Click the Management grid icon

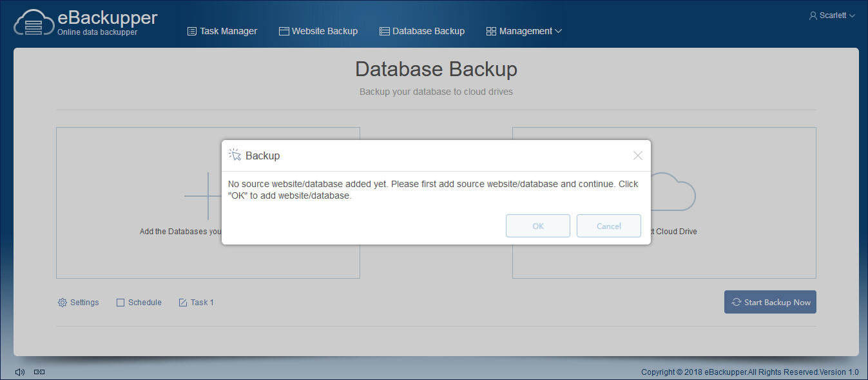tap(491, 31)
